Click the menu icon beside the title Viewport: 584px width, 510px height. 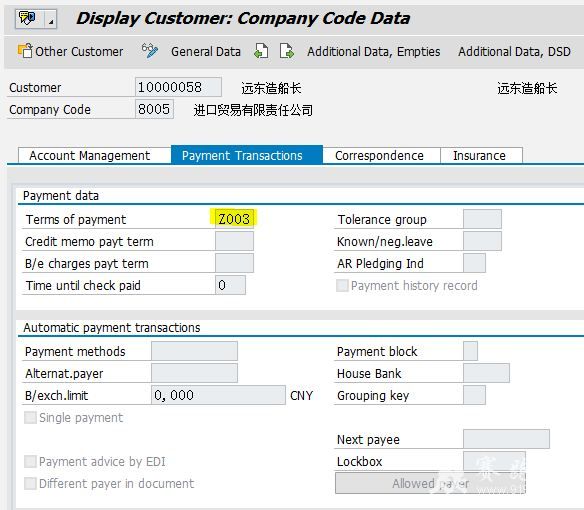pos(29,18)
